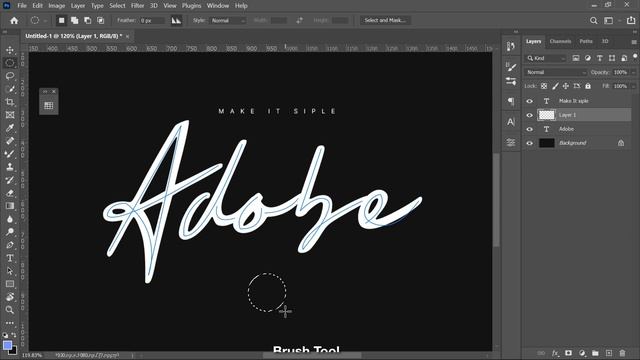640x360 pixels.
Task: Toggle lock position
Action: click(566, 86)
